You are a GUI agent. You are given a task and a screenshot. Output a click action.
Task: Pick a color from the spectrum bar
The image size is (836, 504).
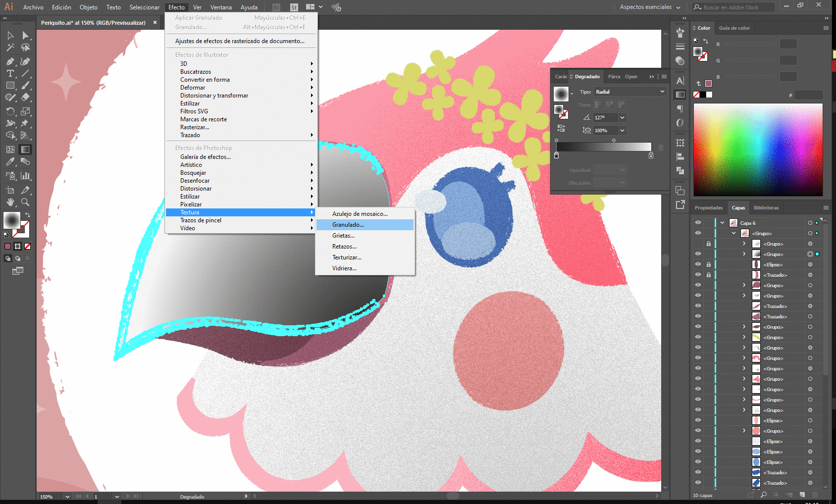coord(758,150)
